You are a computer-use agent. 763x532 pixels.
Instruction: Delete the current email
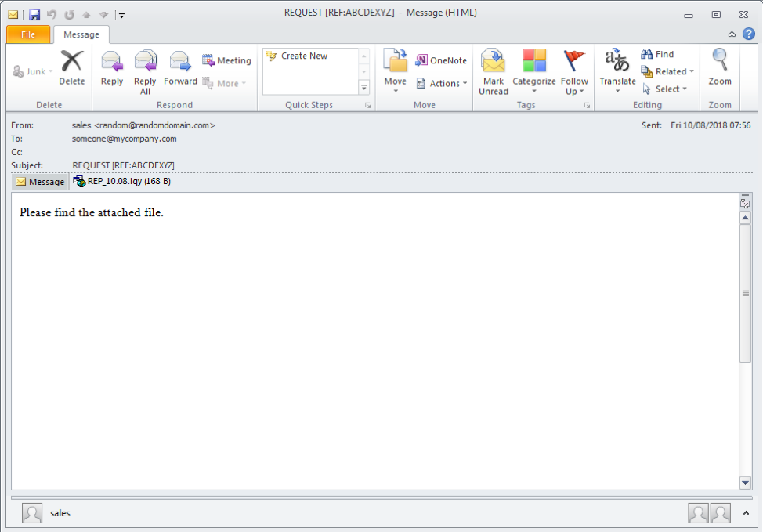[x=72, y=67]
